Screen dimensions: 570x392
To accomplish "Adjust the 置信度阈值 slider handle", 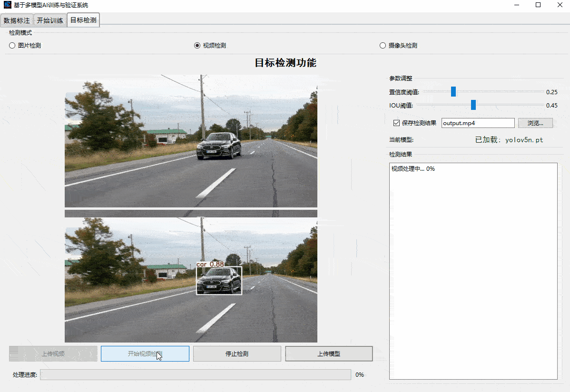I will (x=453, y=92).
